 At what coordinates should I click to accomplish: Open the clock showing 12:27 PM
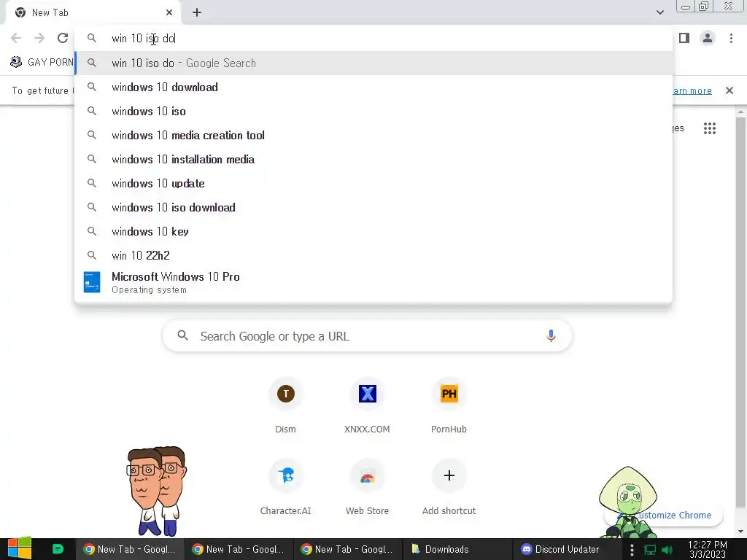tap(708, 549)
